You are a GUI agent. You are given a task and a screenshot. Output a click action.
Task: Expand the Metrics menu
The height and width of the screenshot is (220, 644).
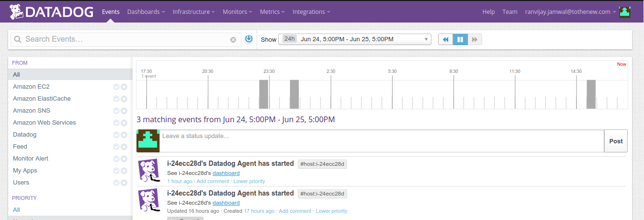[x=272, y=12]
